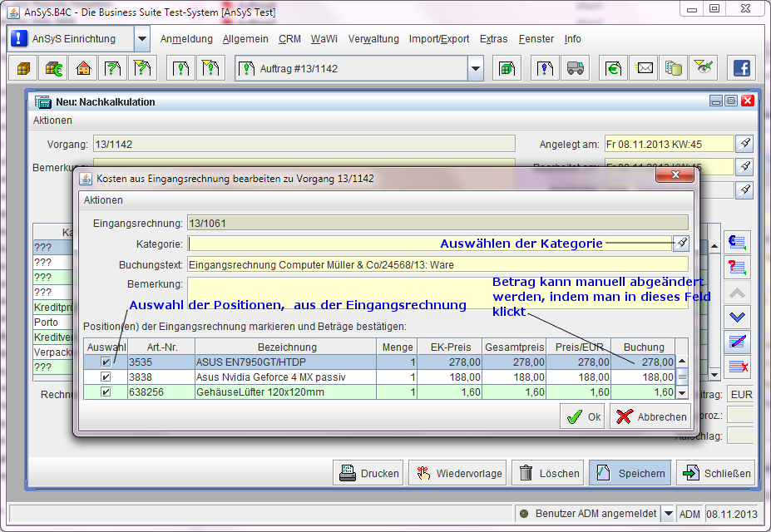Open the email envelope toolbar icon
Viewport: 771px width, 532px height.
coord(644,68)
